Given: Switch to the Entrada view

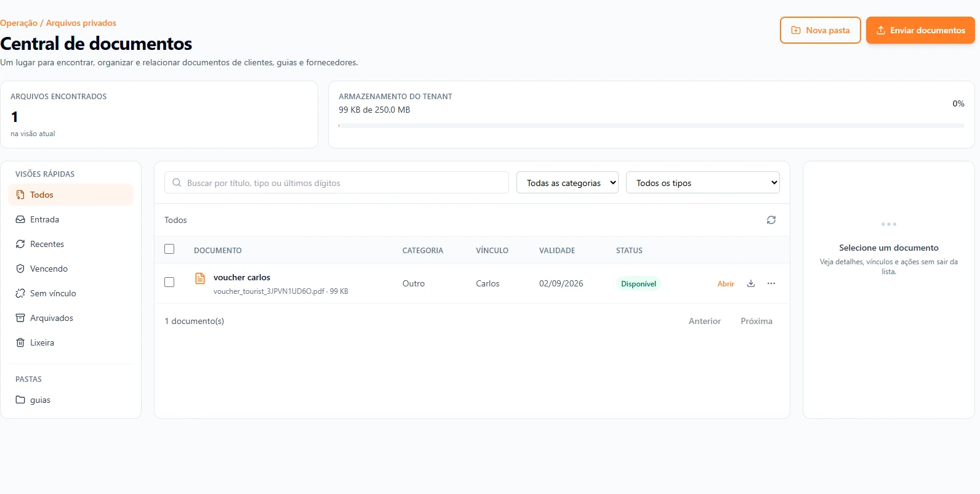Looking at the screenshot, I should pyautogui.click(x=71, y=219).
